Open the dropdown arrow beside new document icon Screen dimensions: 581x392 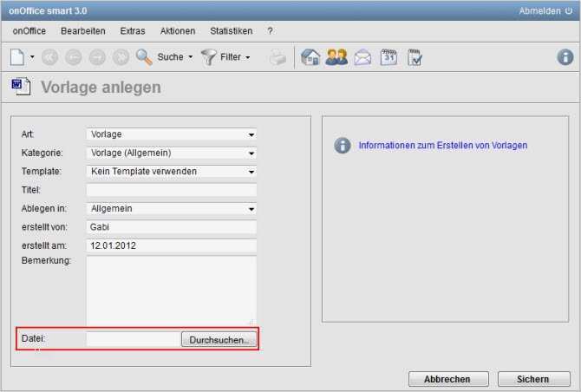click(x=32, y=57)
